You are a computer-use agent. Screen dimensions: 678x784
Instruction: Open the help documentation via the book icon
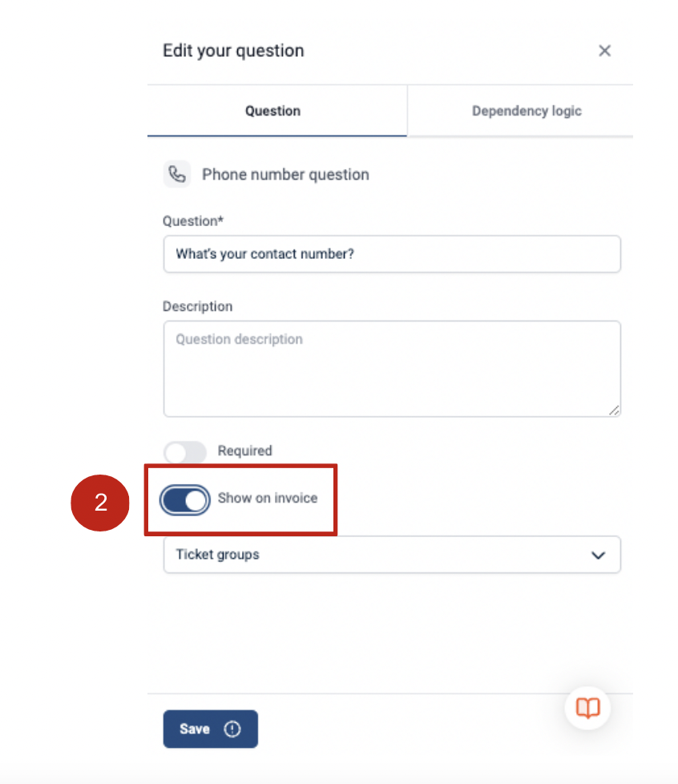[x=587, y=708]
